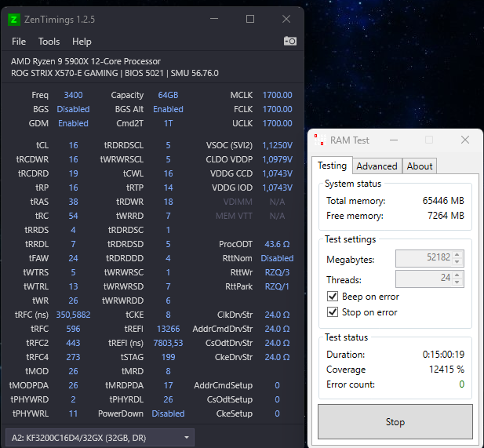The height and width of the screenshot is (448, 484).
Task: Expand the A2 memory module dropdown
Action: (100, 438)
